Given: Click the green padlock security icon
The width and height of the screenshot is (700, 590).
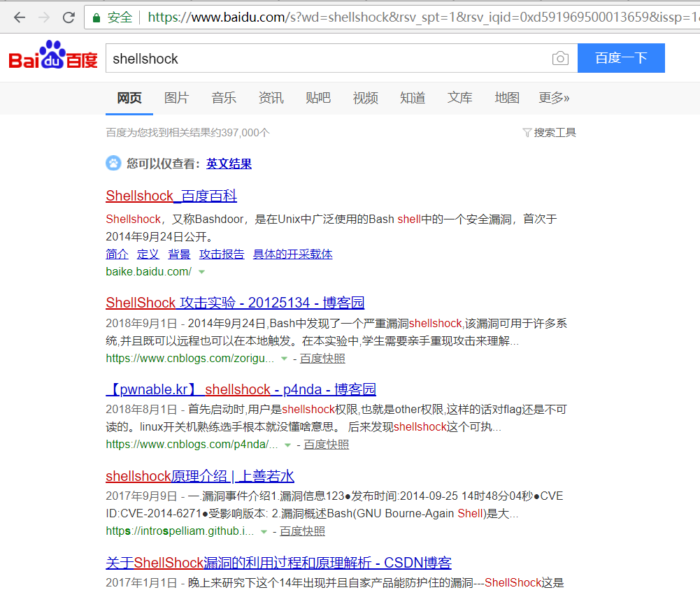Looking at the screenshot, I should [x=96, y=18].
